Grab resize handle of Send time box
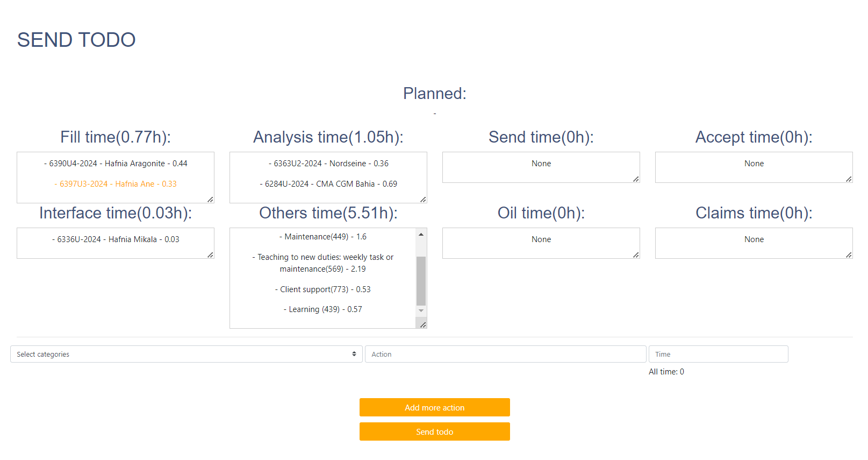The height and width of the screenshot is (460, 868). coord(636,179)
